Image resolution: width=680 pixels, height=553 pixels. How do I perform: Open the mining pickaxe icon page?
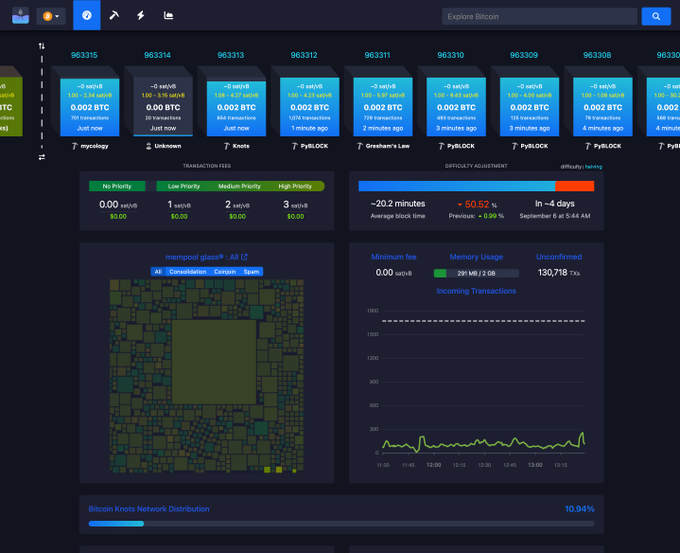114,16
